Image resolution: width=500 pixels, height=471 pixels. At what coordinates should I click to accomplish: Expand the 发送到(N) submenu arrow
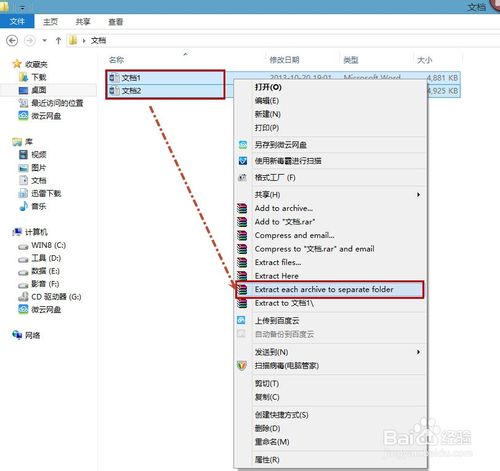(x=418, y=352)
